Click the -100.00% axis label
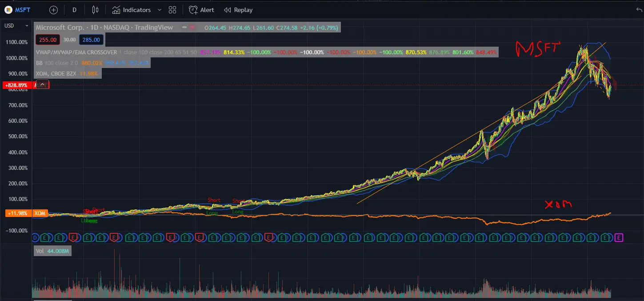644x301 pixels. pyautogui.click(x=17, y=230)
